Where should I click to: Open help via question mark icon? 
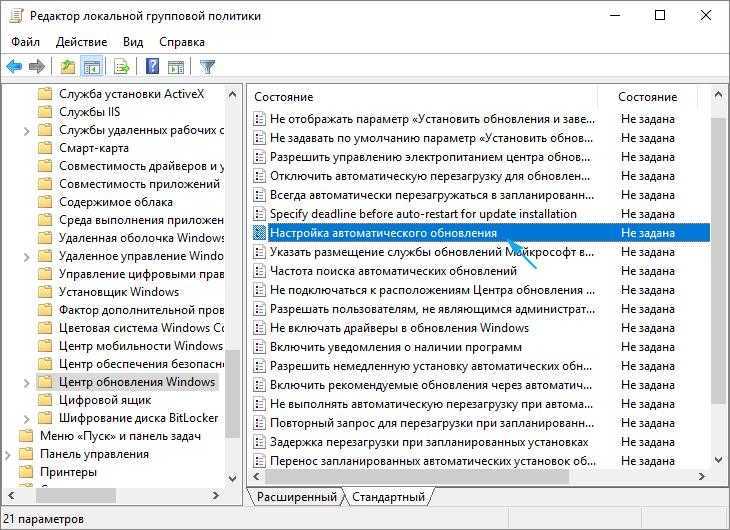(152, 67)
